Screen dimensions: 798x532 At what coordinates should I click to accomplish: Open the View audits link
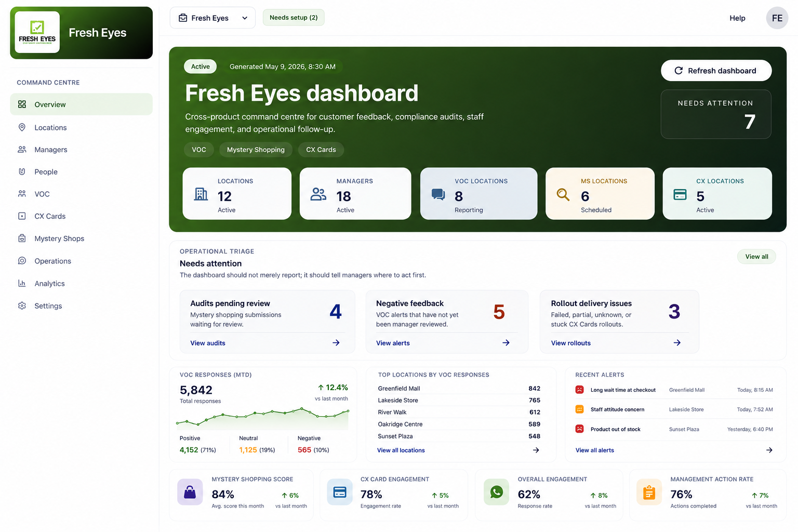point(208,343)
